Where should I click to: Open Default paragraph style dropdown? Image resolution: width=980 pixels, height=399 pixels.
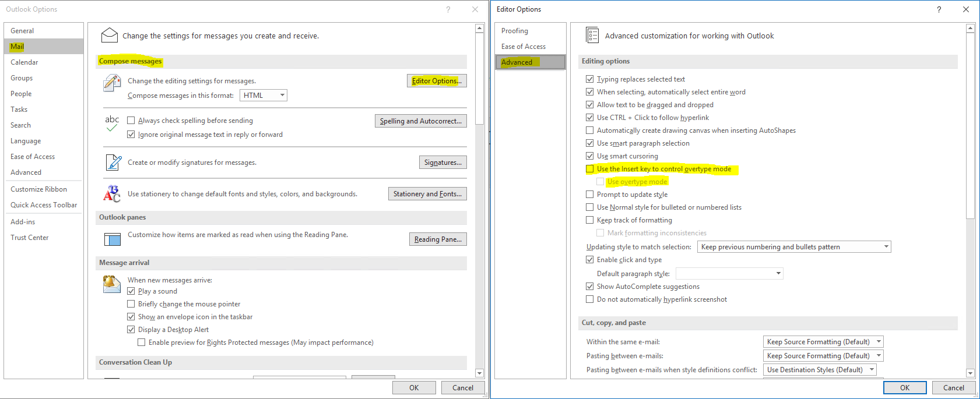click(x=729, y=274)
